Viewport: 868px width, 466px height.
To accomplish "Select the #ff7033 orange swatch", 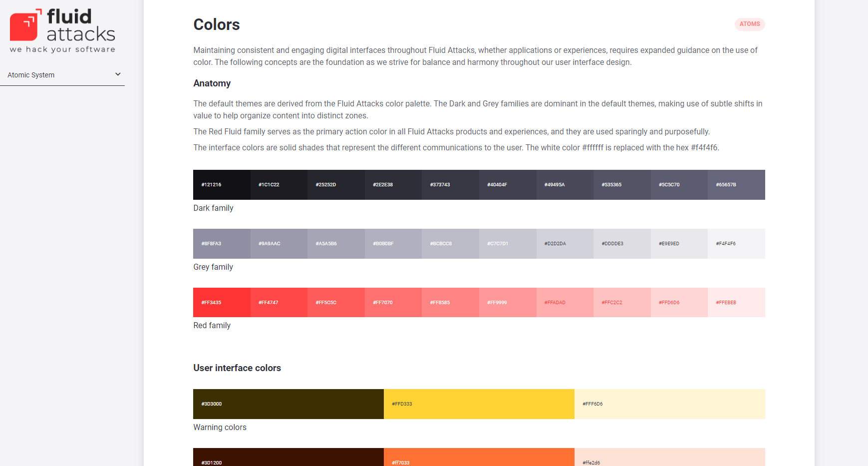I will (479, 457).
